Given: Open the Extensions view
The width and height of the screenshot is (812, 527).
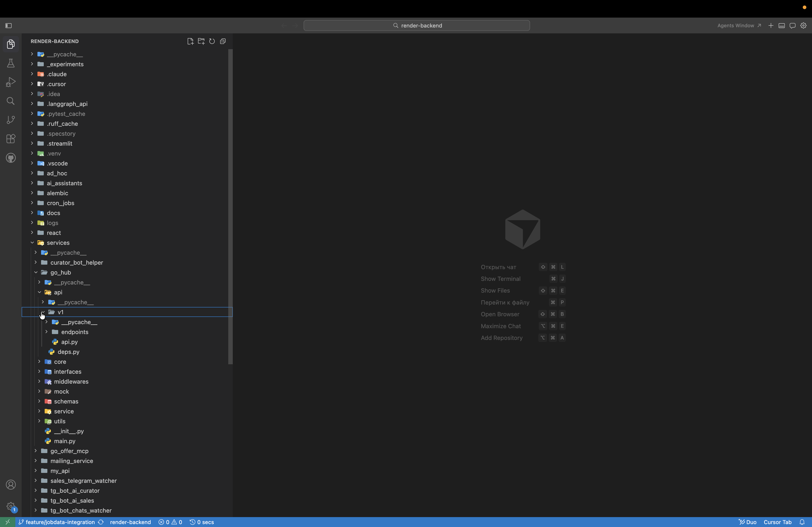Looking at the screenshot, I should click(11, 139).
